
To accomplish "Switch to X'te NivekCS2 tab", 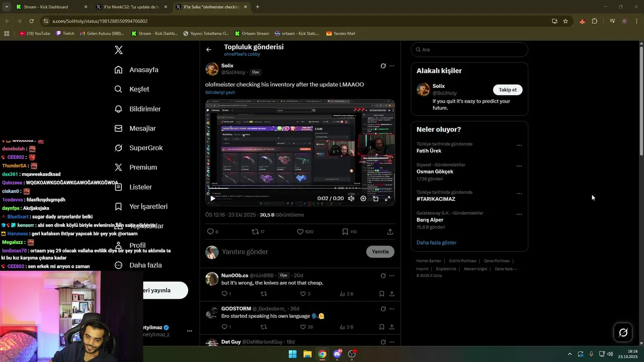I will 132,7.
